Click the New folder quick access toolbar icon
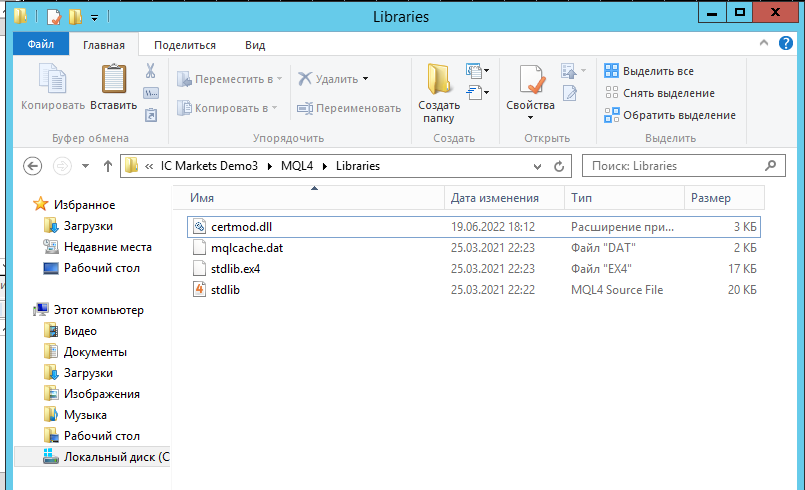The height and width of the screenshot is (490, 805). click(75, 17)
